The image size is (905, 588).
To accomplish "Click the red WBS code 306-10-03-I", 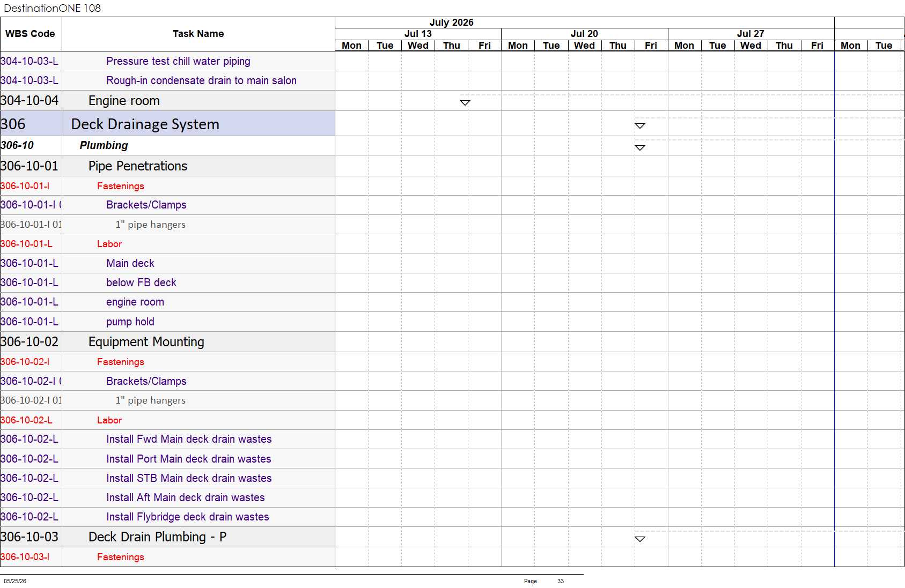I will (x=25, y=557).
